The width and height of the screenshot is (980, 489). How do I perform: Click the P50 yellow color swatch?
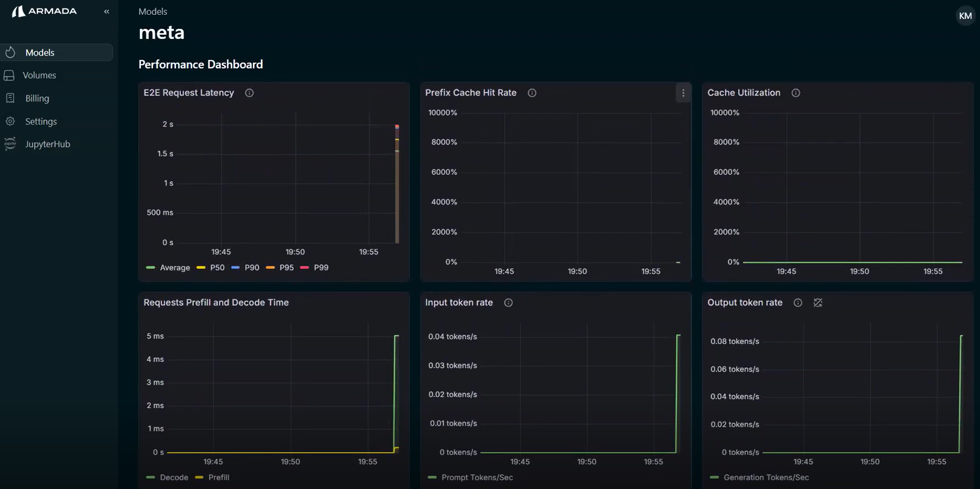201,268
